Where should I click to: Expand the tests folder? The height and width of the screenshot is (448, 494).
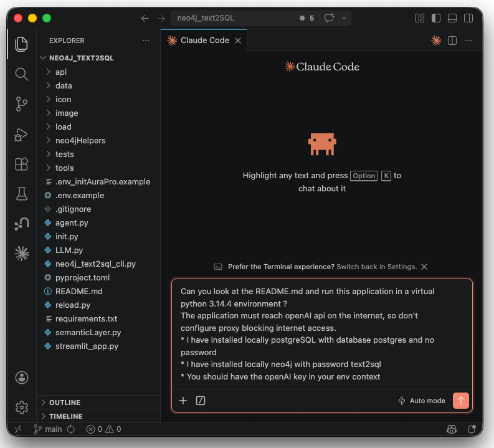tap(98, 154)
